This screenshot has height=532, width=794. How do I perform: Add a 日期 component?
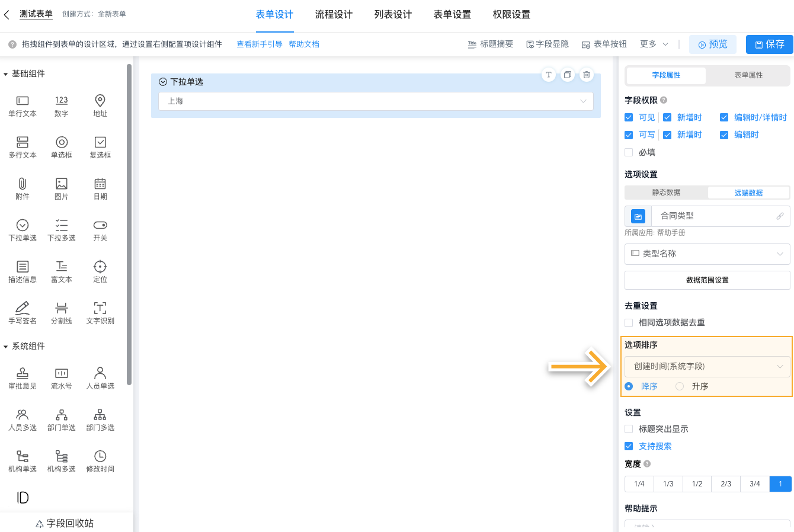click(100, 188)
